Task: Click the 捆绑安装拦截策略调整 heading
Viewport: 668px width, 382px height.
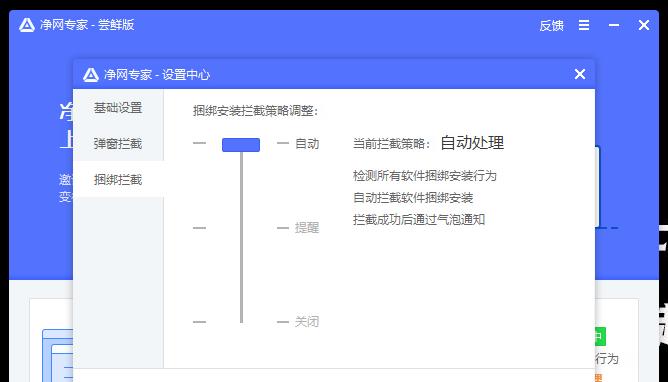Action: pos(255,111)
